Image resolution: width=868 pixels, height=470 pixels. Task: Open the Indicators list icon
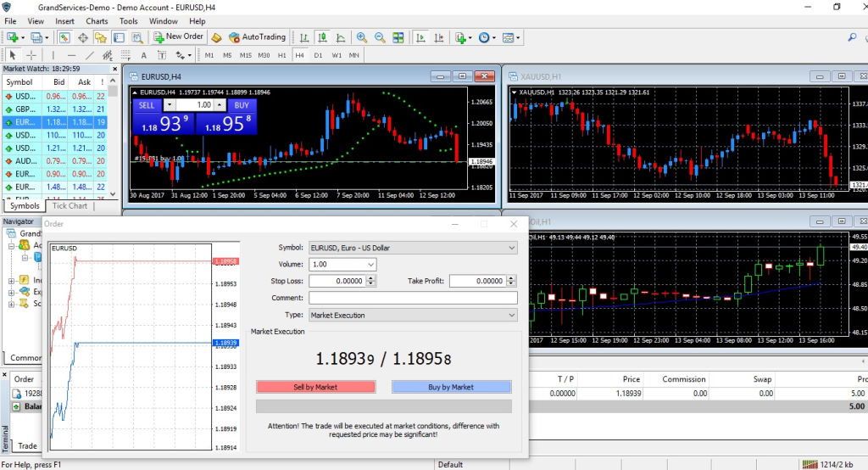(460, 37)
